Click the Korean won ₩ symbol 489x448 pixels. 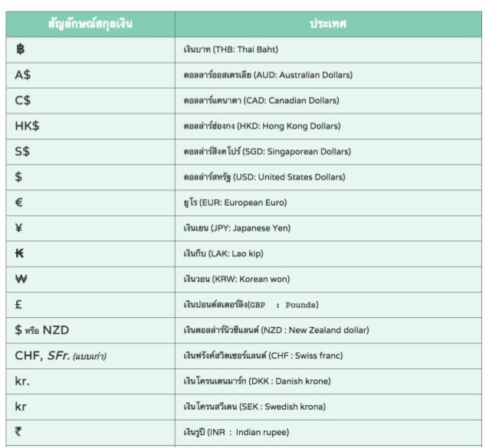coord(21,279)
